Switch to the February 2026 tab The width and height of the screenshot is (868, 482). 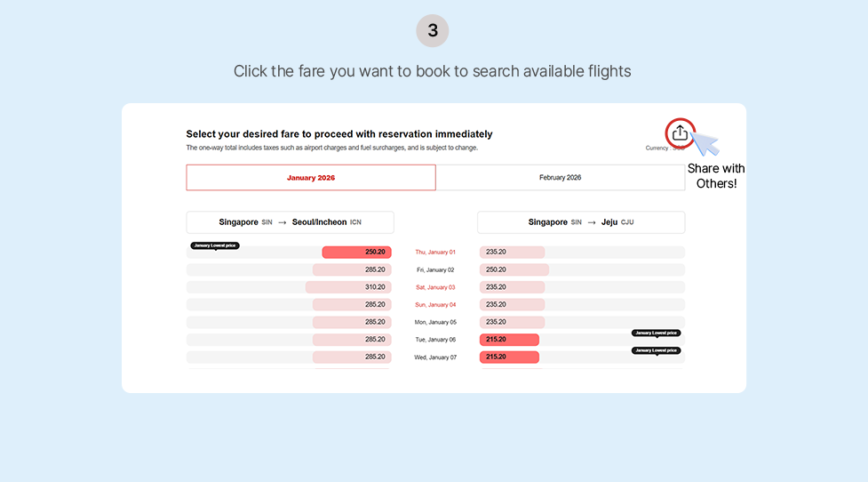[x=560, y=178]
